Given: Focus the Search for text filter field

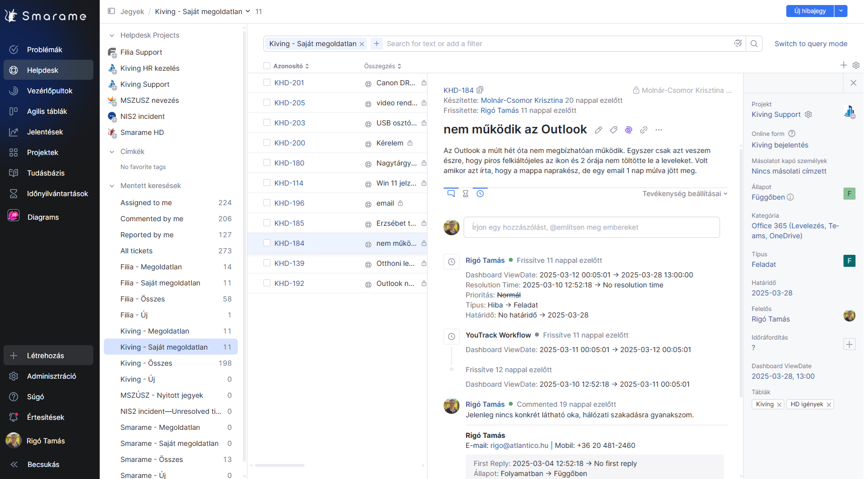Looking at the screenshot, I should coord(557,44).
